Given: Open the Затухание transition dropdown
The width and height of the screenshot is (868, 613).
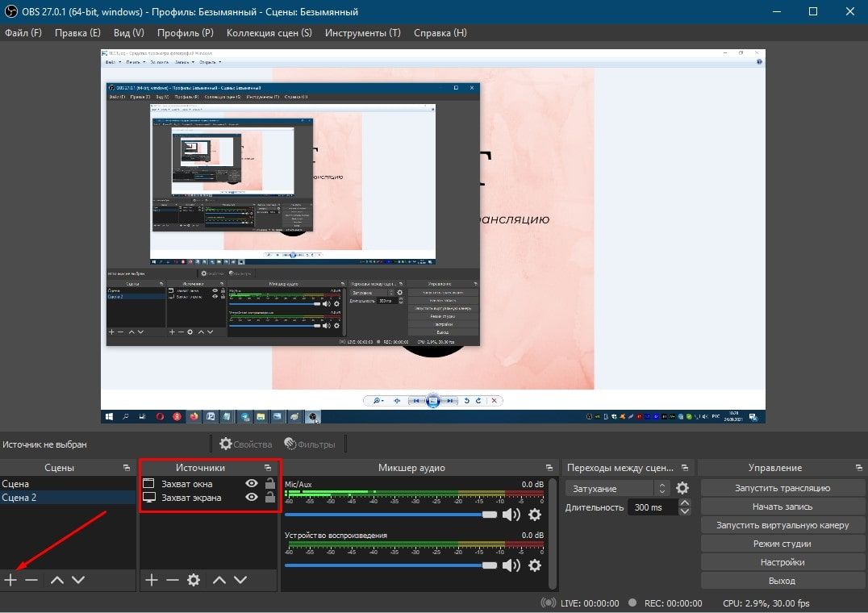Looking at the screenshot, I should pyautogui.click(x=618, y=489).
